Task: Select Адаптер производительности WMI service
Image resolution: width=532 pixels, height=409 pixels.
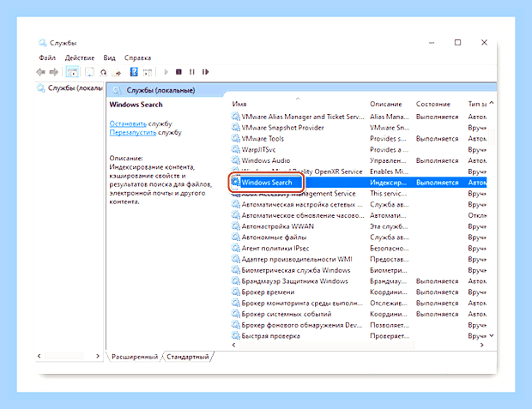Action: [297, 259]
